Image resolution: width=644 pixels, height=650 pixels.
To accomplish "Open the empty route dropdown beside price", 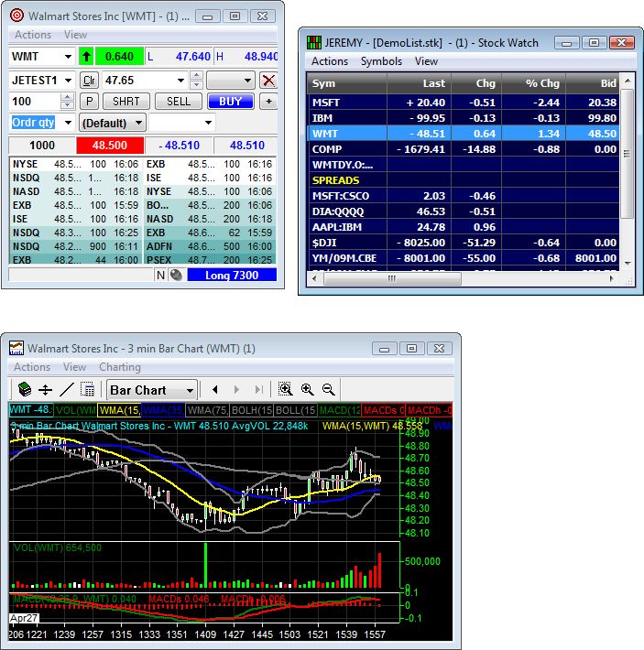I will tap(231, 80).
